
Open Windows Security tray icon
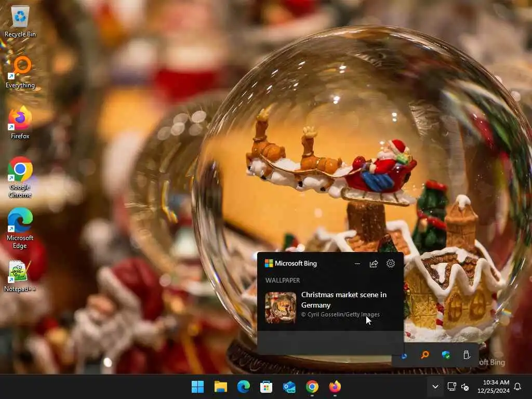point(446,355)
